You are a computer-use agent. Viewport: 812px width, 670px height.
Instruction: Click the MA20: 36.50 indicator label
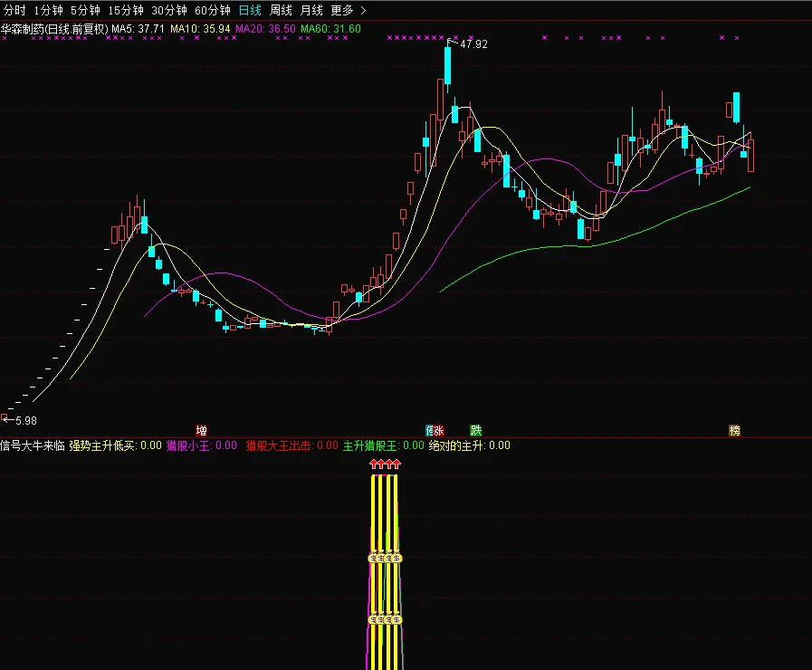point(265,28)
